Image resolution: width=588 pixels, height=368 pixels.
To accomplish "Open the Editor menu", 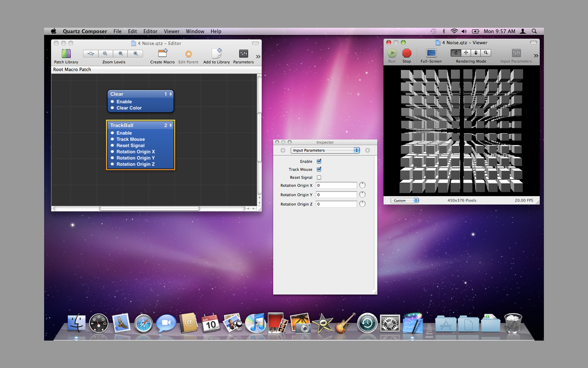I will point(150,31).
